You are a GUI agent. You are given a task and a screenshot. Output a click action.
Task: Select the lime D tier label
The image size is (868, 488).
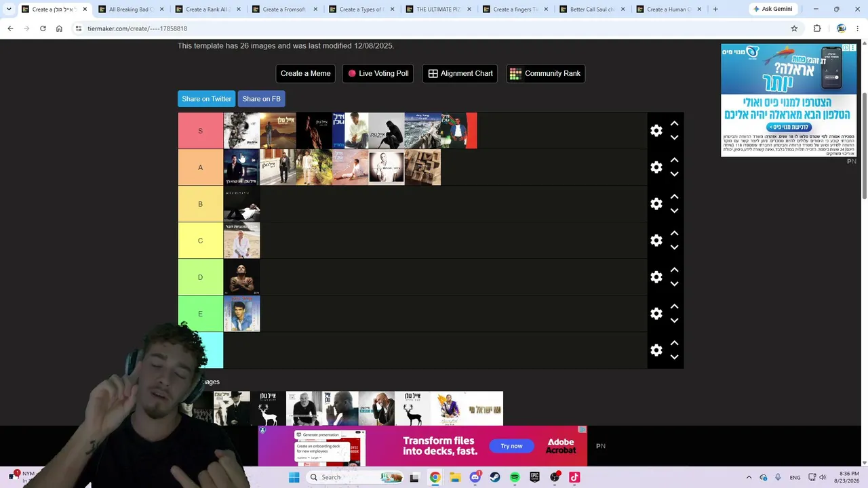(x=200, y=277)
